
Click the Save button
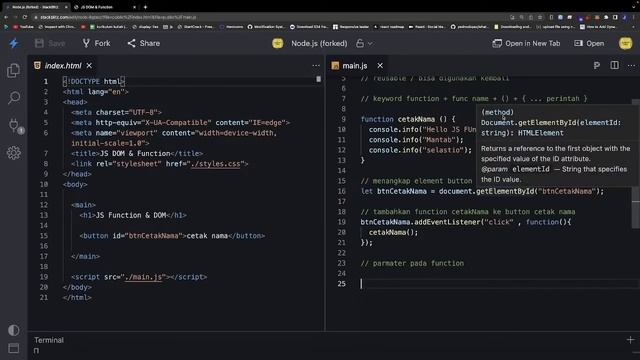tap(50, 43)
